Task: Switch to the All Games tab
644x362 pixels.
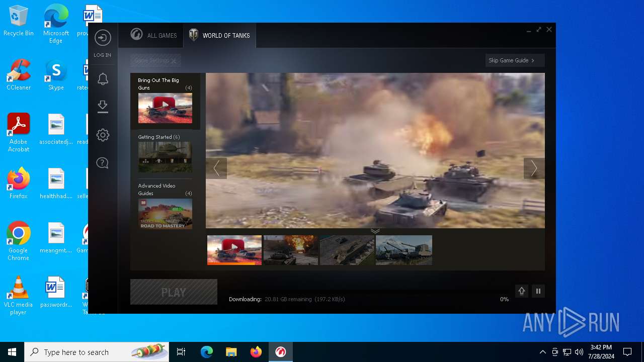Action: [153, 35]
